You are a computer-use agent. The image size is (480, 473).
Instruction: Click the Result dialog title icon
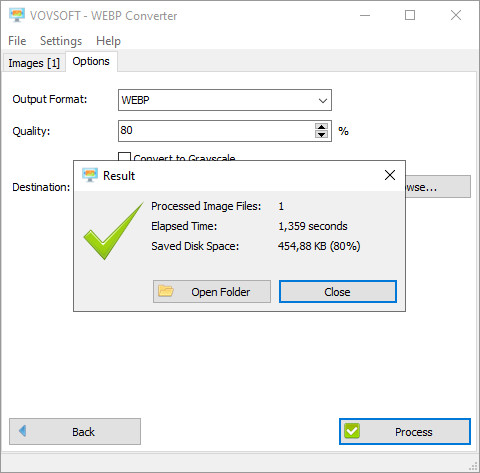point(90,175)
